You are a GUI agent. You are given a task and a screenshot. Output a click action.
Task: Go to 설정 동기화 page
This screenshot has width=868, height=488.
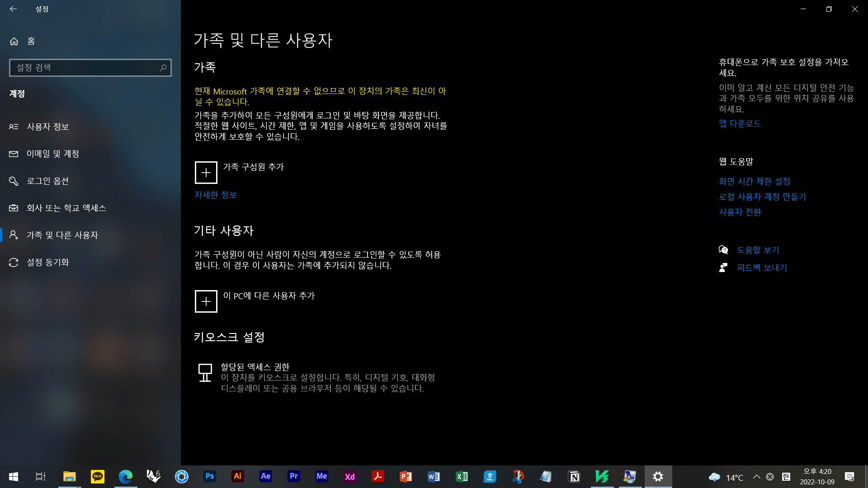[x=47, y=262]
